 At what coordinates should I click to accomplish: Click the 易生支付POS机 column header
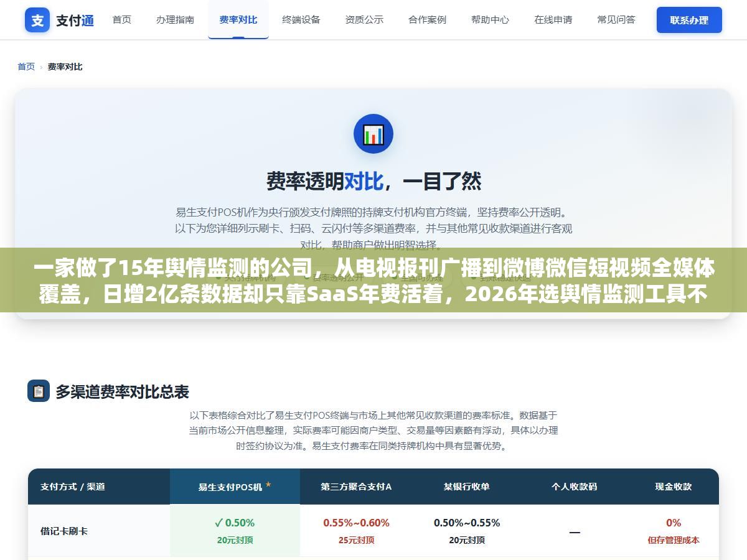tap(230, 487)
